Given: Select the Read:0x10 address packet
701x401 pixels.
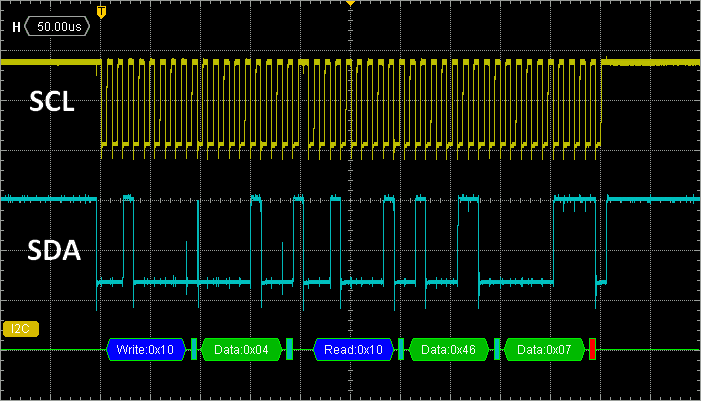Looking at the screenshot, I should click(355, 350).
